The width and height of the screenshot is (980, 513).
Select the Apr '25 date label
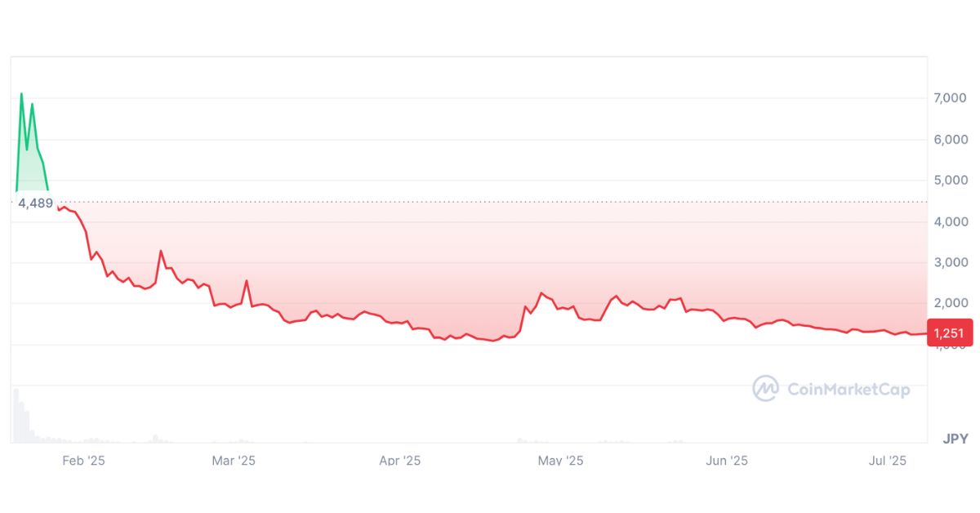tap(400, 461)
